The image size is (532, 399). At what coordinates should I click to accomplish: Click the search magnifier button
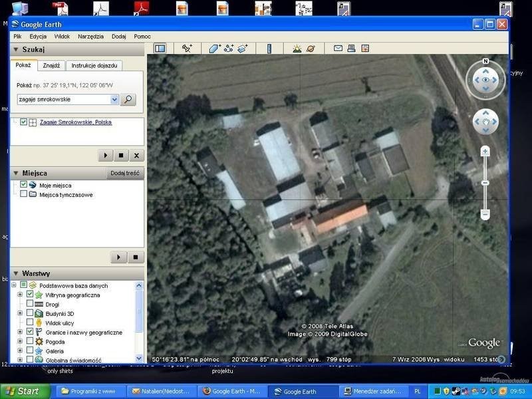click(x=128, y=99)
